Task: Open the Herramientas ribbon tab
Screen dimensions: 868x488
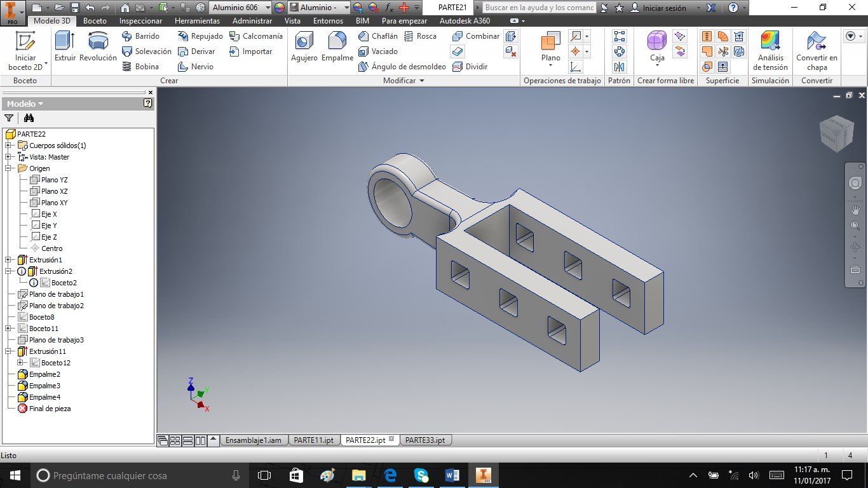Action: click(x=197, y=21)
